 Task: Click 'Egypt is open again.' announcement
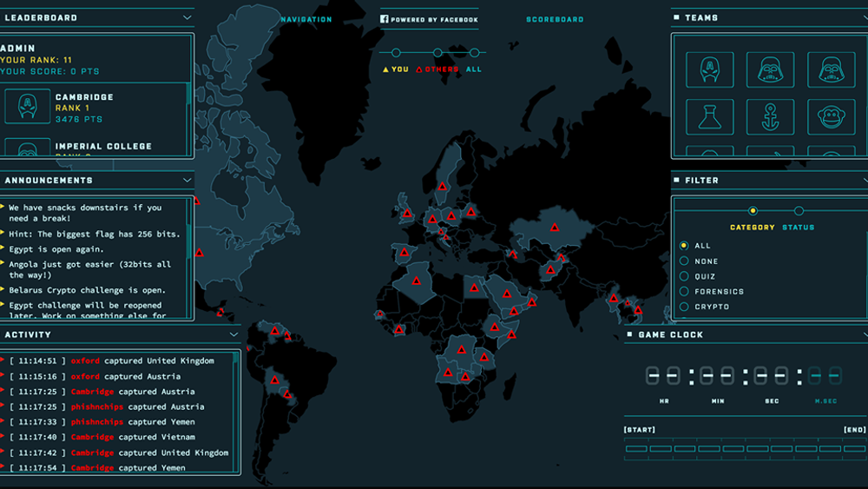tap(56, 249)
